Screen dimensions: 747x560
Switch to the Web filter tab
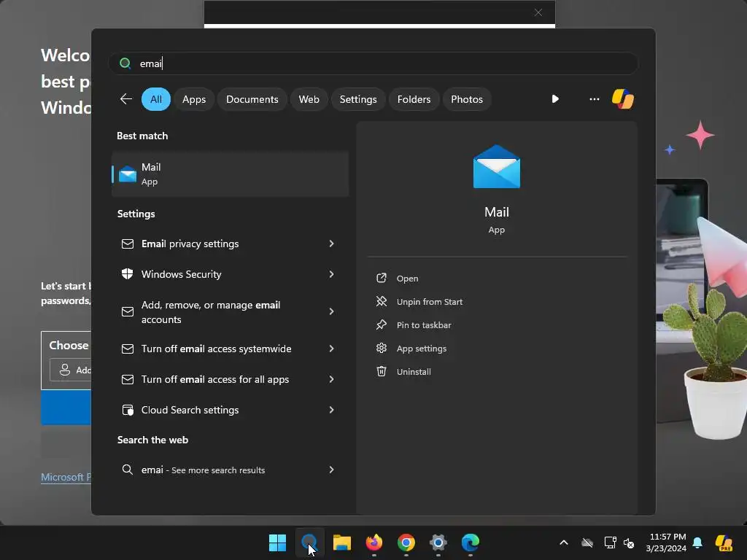[309, 99]
